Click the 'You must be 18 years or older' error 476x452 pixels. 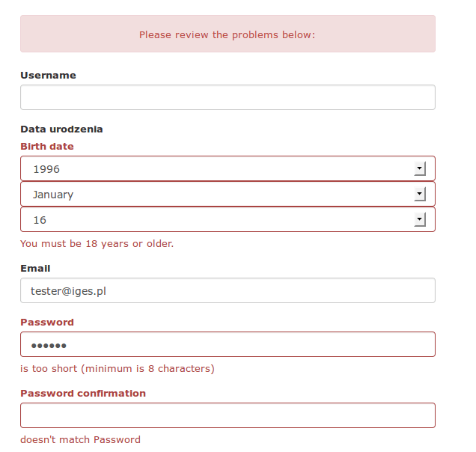pyautogui.click(x=97, y=244)
